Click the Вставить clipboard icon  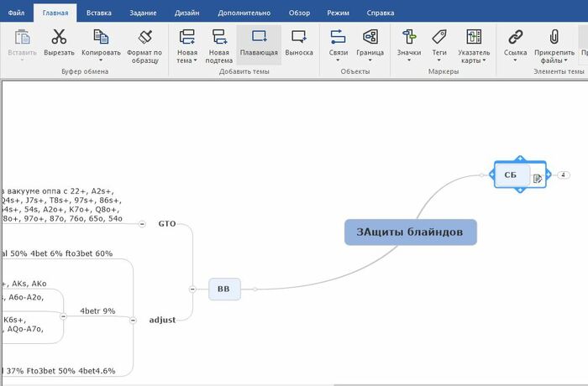click(22, 37)
